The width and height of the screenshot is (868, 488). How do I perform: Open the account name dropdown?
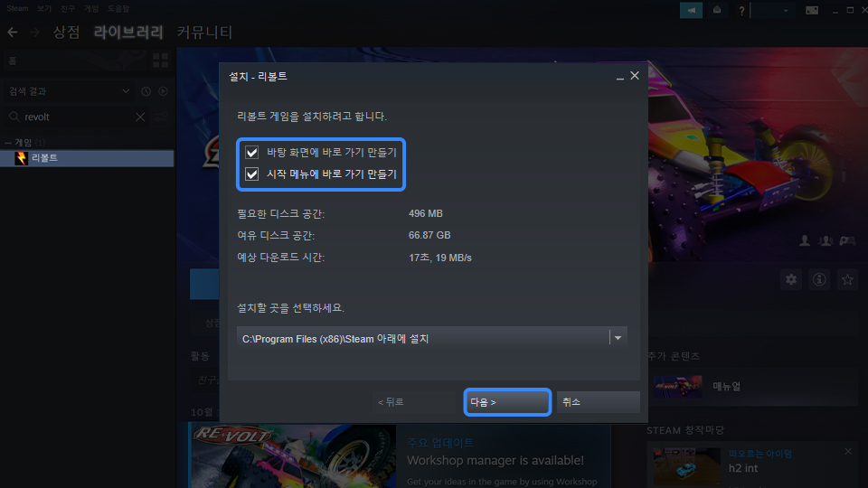pyautogui.click(x=772, y=10)
